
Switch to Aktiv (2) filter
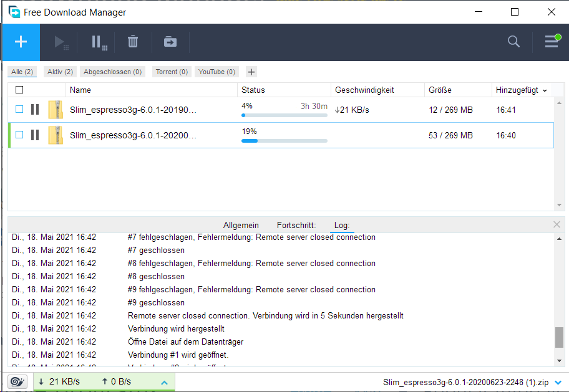(x=60, y=72)
